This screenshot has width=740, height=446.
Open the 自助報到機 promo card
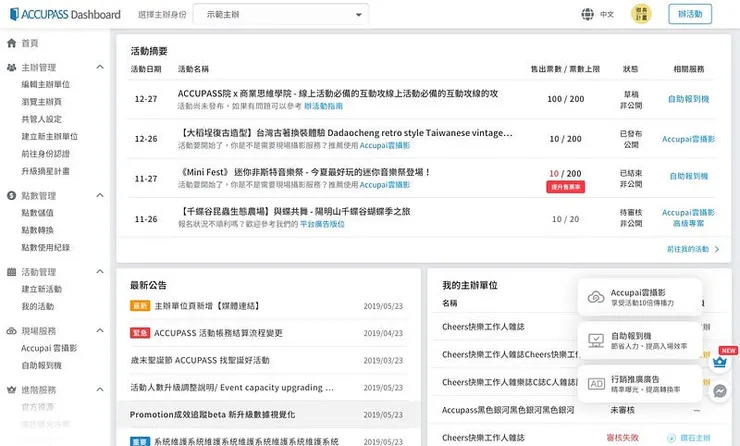[x=640, y=340]
